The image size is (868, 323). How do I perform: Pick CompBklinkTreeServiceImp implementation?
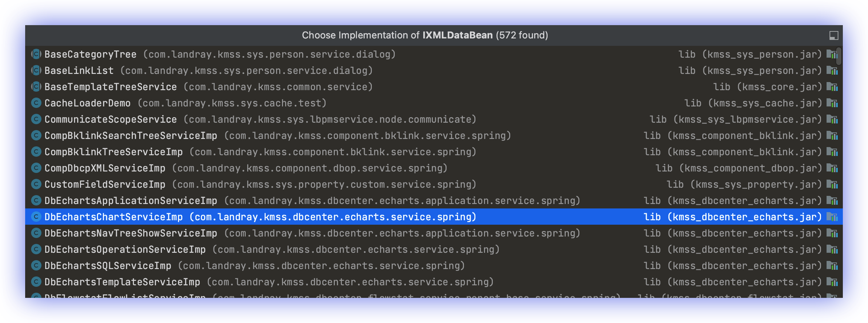pyautogui.click(x=434, y=152)
